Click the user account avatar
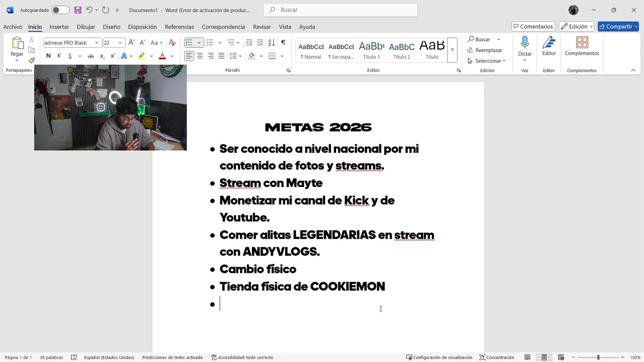 coord(574,10)
